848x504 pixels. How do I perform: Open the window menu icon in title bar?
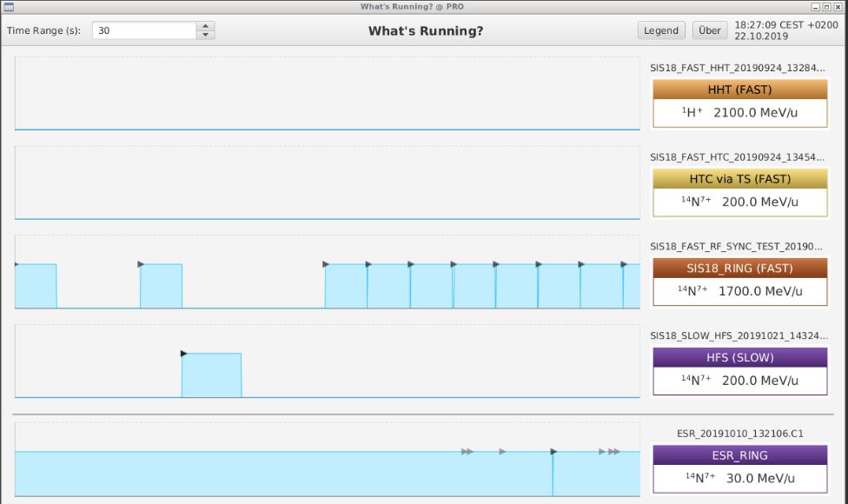coord(8,6)
